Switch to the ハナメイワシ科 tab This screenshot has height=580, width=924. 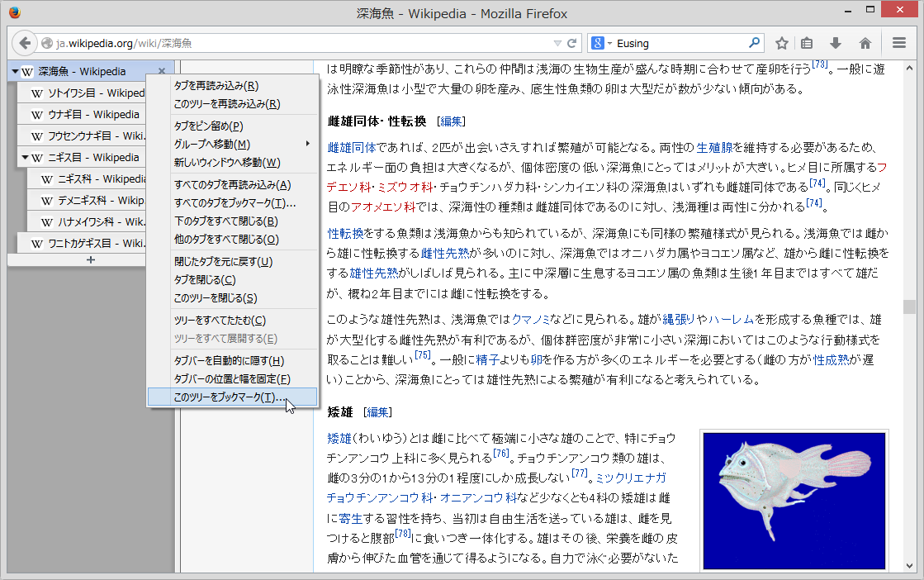87,221
